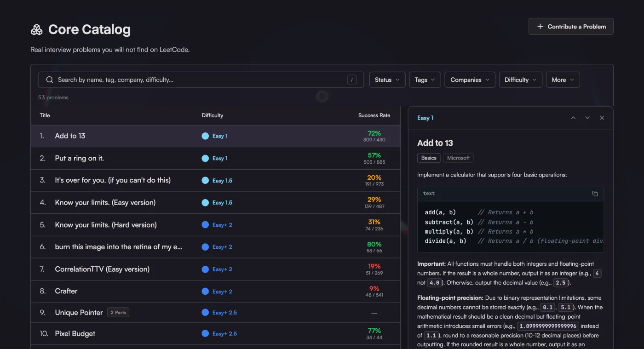Click the Basics tag in the detail panel
This screenshot has height=349, width=644.
click(x=429, y=158)
